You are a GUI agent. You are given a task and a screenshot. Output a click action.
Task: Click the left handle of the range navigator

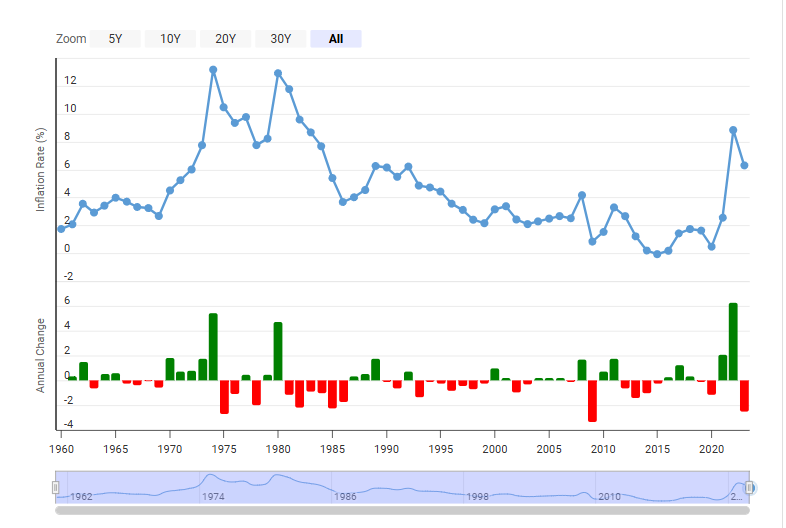(x=56, y=487)
